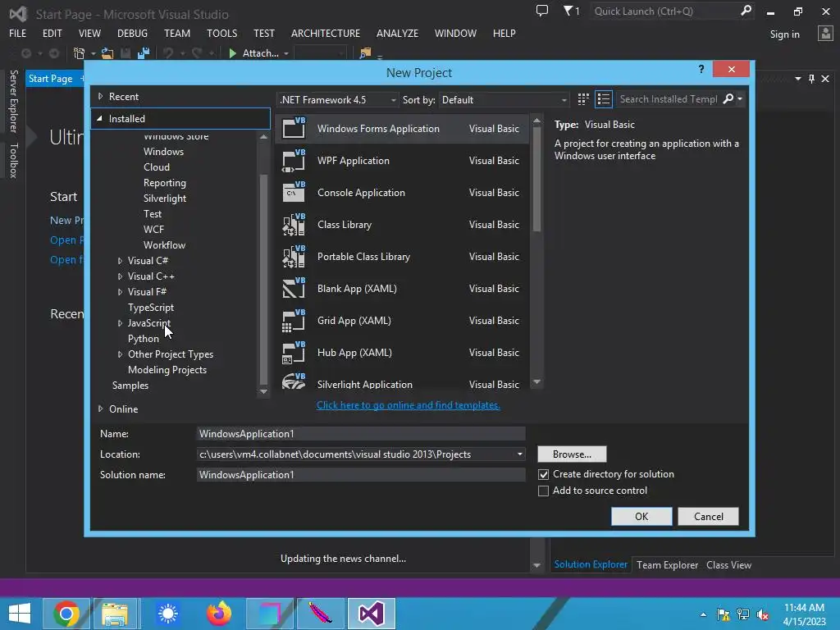
Task: Click the go online and find templates link
Action: pyautogui.click(x=409, y=405)
